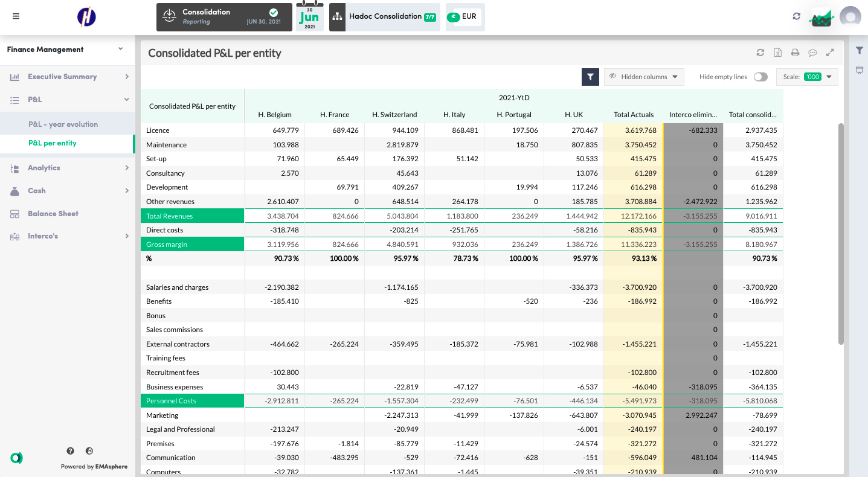868x477 pixels.
Task: Open the hamburger menu at top left
Action: 16,16
